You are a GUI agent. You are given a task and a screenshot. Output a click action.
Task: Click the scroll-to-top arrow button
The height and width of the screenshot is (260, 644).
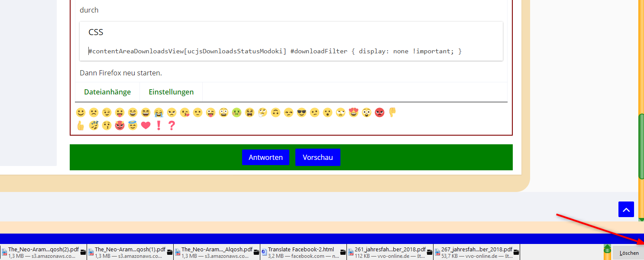point(626,209)
